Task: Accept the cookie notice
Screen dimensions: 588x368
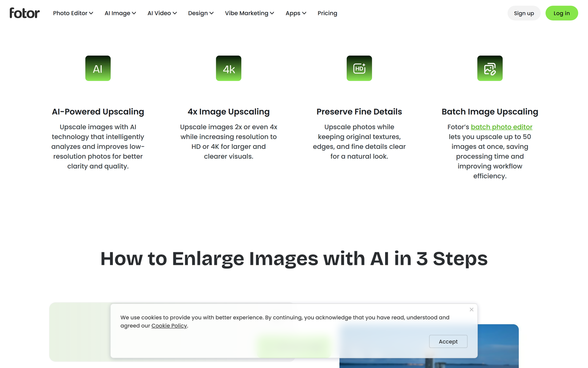Action: click(x=448, y=341)
